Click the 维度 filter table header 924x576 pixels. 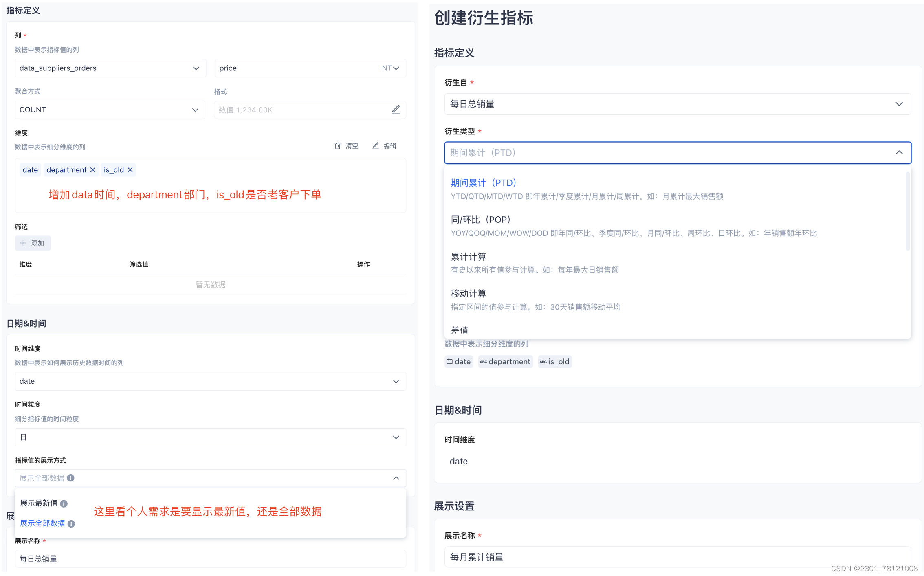point(26,264)
